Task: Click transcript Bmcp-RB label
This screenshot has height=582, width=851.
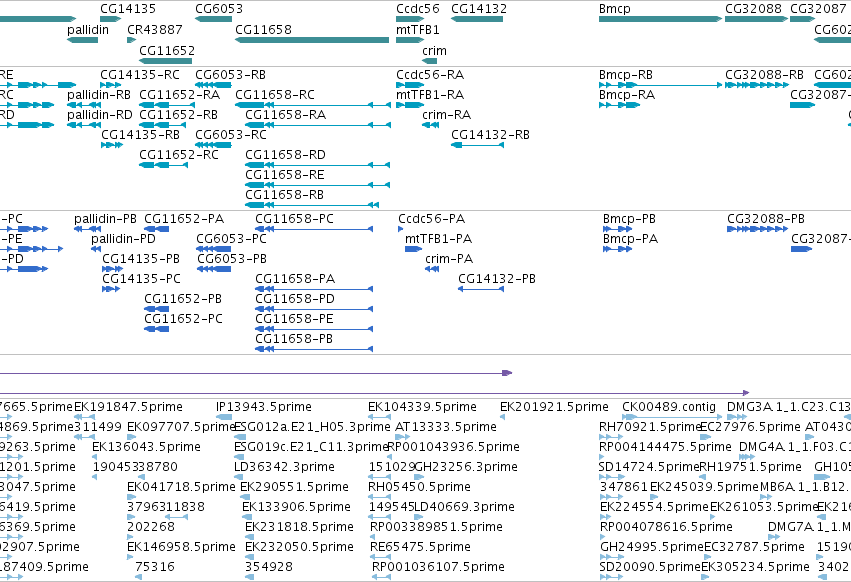Action: tap(626, 74)
